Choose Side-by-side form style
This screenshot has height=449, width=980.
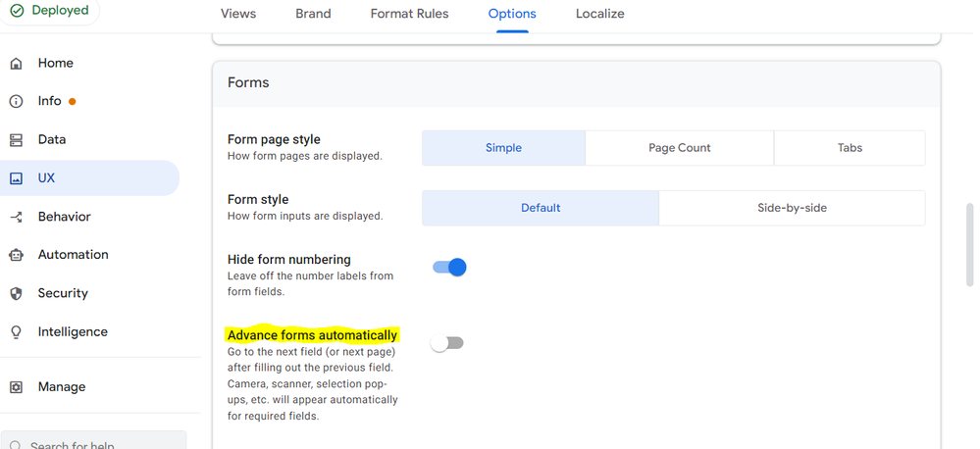(x=792, y=208)
